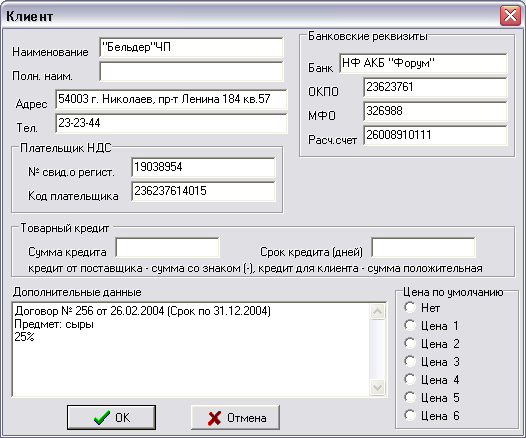This screenshot has width=526, height=438.
Task: Confirm the dialog with the OK button
Action: [111, 417]
